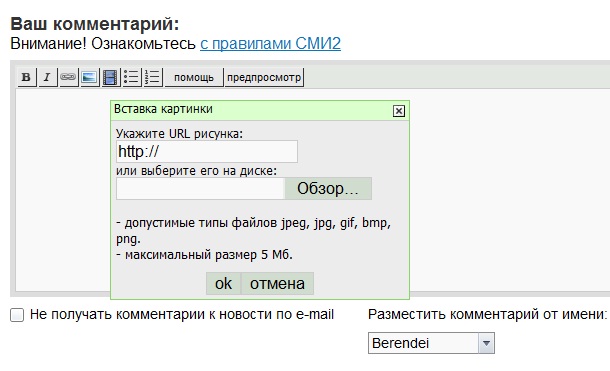
Task: Click the Укажите URL рисунка label
Action: tap(179, 134)
